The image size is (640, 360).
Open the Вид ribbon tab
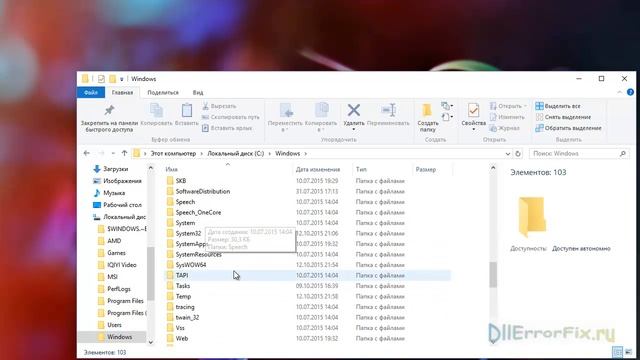click(198, 93)
